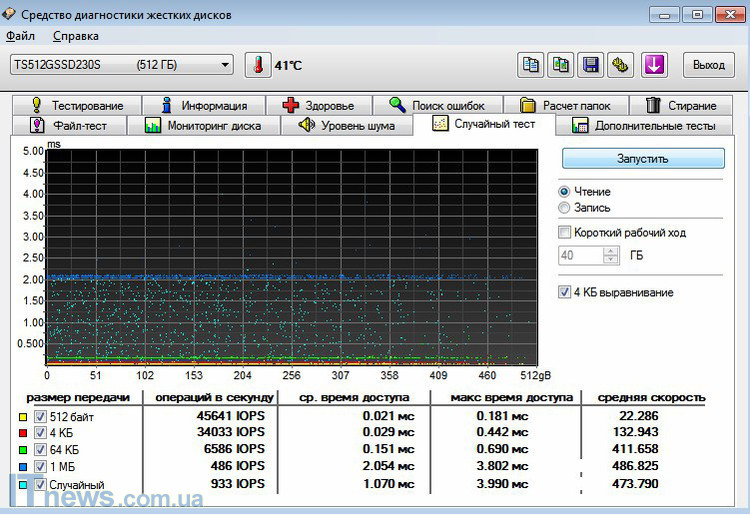
Task: Select the Запись radio button
Action: [x=565, y=208]
